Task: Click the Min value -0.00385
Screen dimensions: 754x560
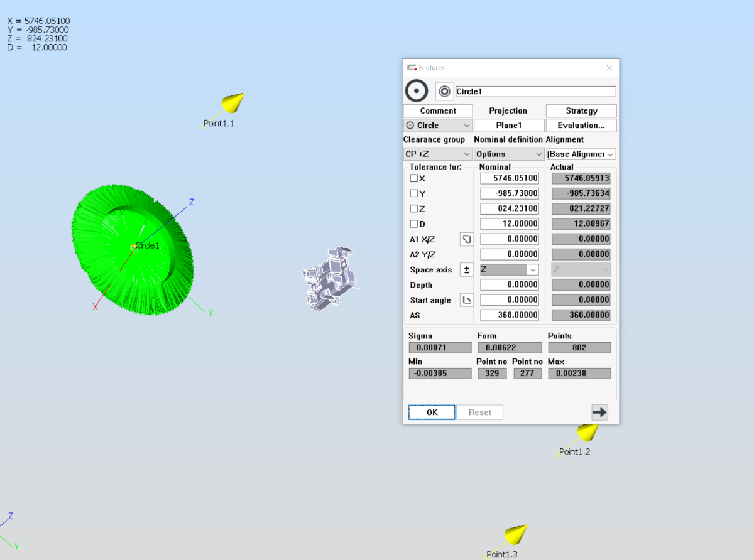Action: tap(440, 374)
